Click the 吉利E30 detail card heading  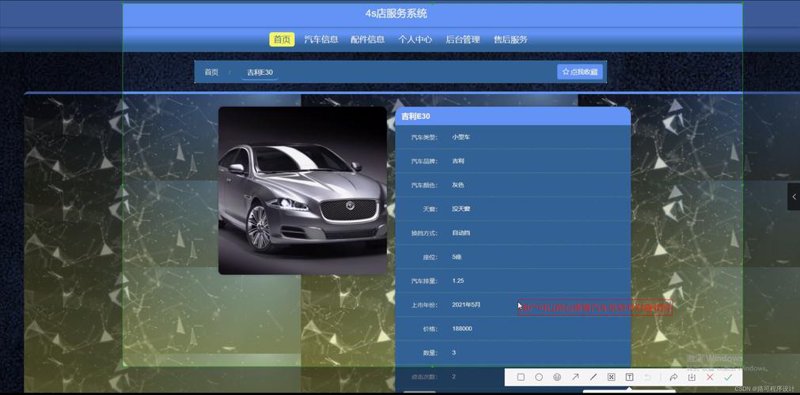click(x=416, y=116)
